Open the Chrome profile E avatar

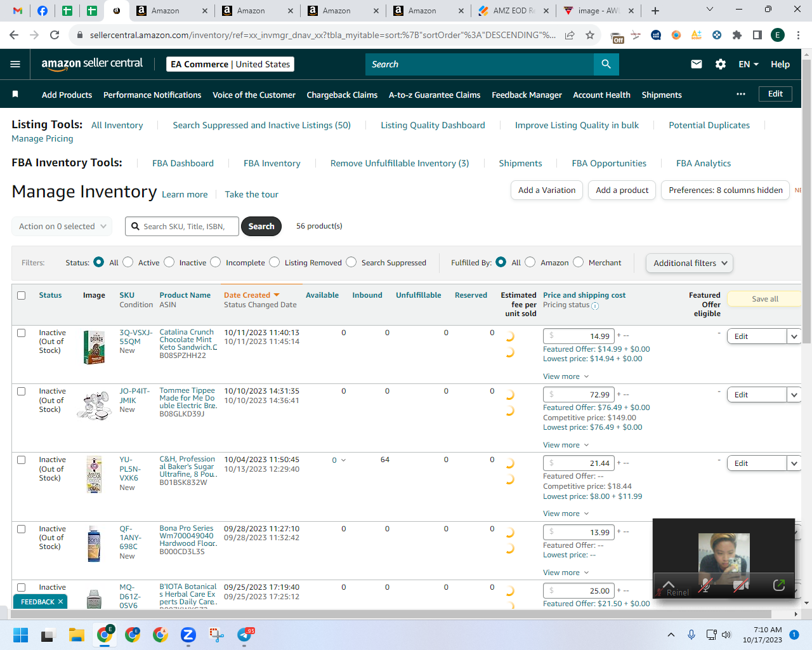click(778, 35)
